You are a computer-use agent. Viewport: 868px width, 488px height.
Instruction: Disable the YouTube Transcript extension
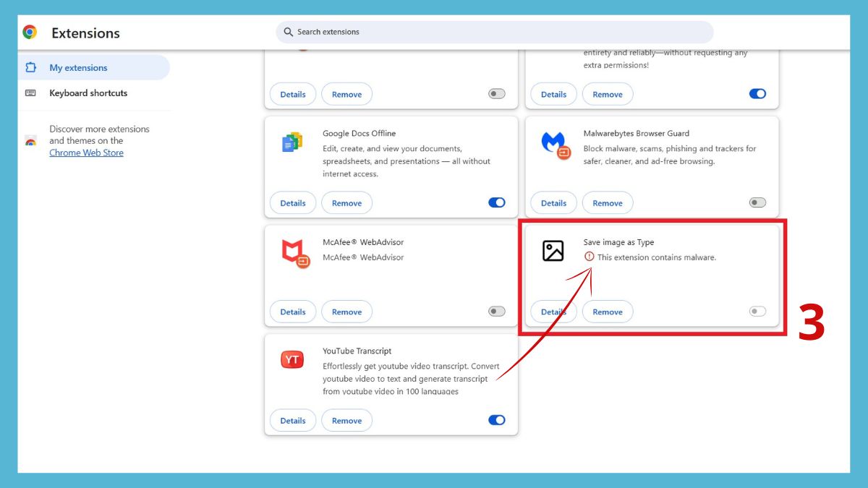[x=497, y=420]
